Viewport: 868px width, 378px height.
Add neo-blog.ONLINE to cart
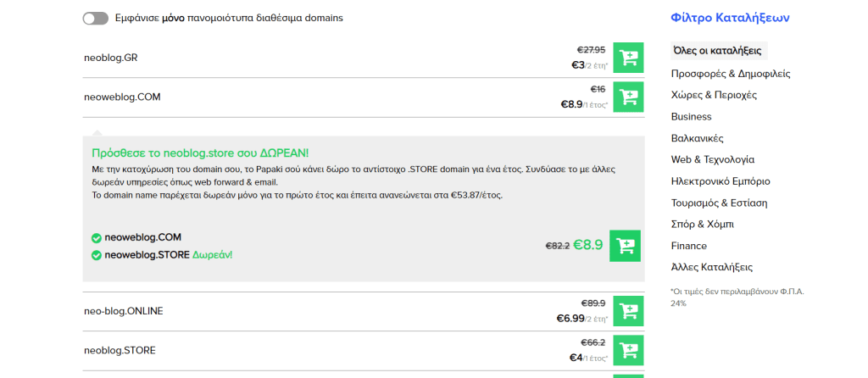(628, 311)
